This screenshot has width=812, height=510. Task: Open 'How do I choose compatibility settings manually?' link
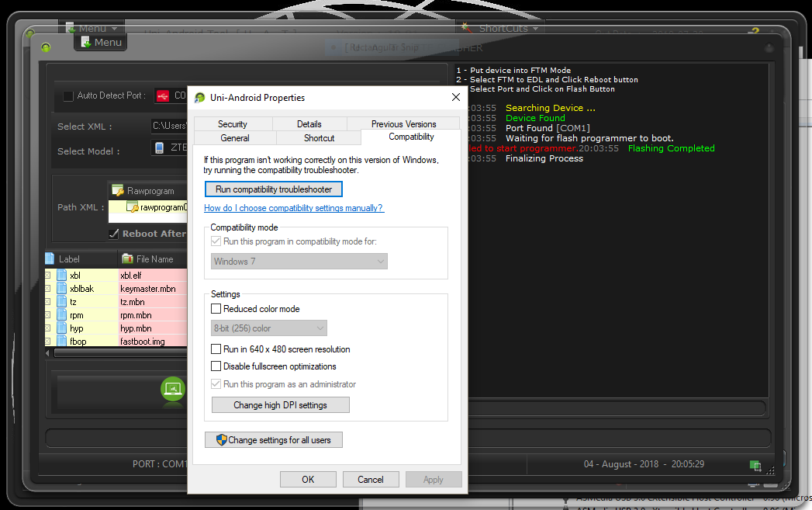(294, 208)
